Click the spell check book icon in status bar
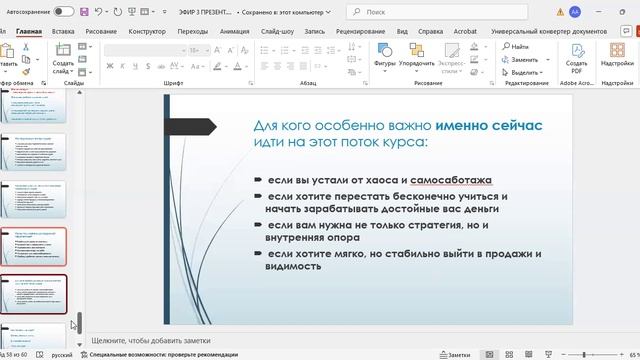 click(x=40, y=355)
